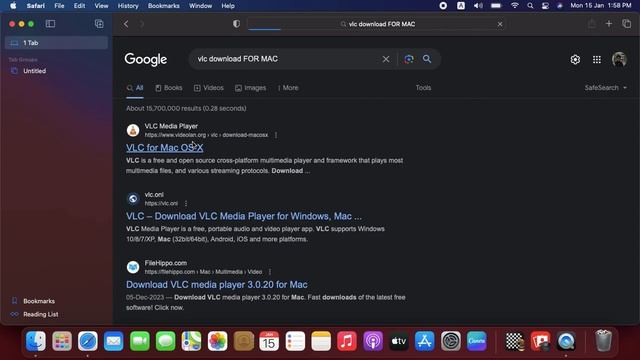The image size is (640, 360).
Task: Clear the Google search box text
Action: (x=386, y=59)
